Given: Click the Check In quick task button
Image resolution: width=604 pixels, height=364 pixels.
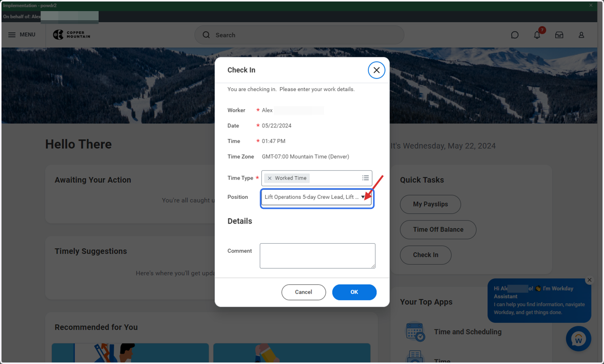Looking at the screenshot, I should click(x=426, y=255).
